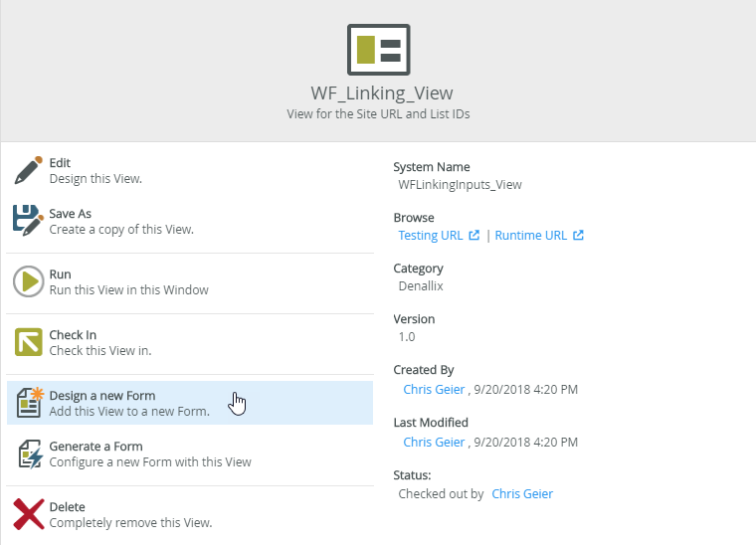Click the Run play icon

(x=28, y=281)
